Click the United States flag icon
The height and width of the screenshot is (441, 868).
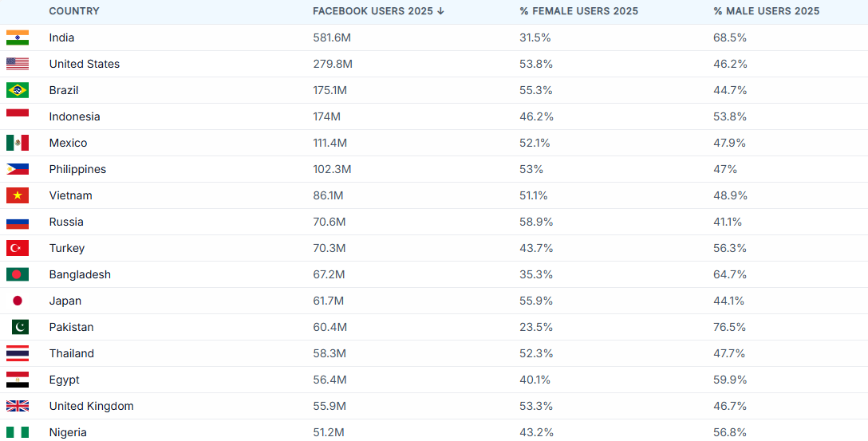[18, 64]
